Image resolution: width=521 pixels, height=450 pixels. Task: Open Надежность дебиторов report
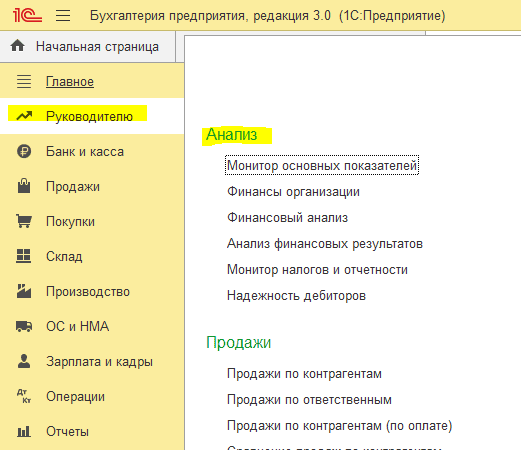tap(296, 296)
